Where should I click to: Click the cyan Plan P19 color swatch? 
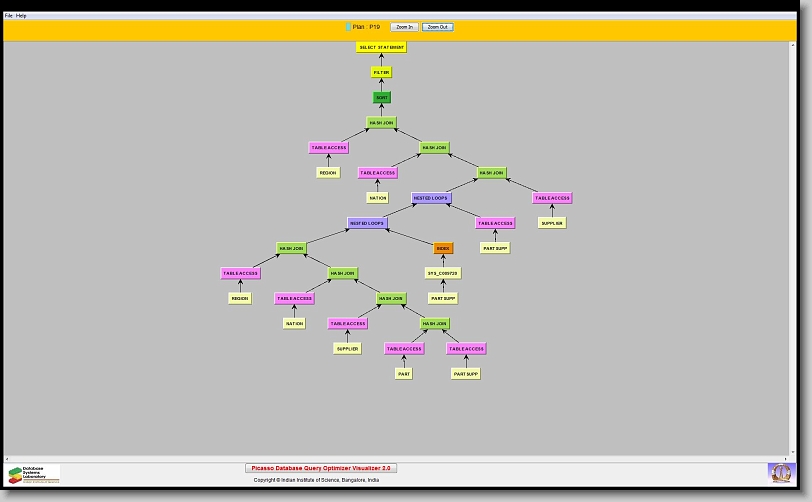(348, 27)
